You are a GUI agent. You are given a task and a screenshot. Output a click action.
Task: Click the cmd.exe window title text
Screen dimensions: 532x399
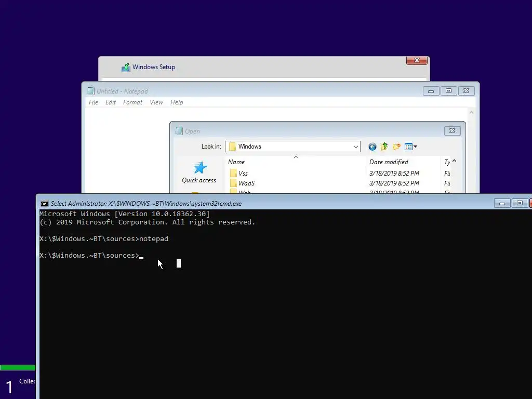[146, 204]
